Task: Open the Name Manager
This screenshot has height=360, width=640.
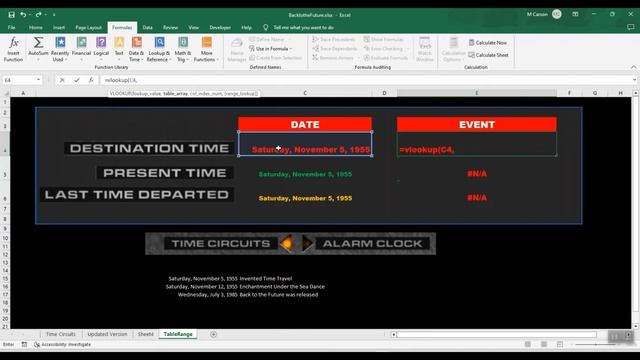Action: [237, 49]
